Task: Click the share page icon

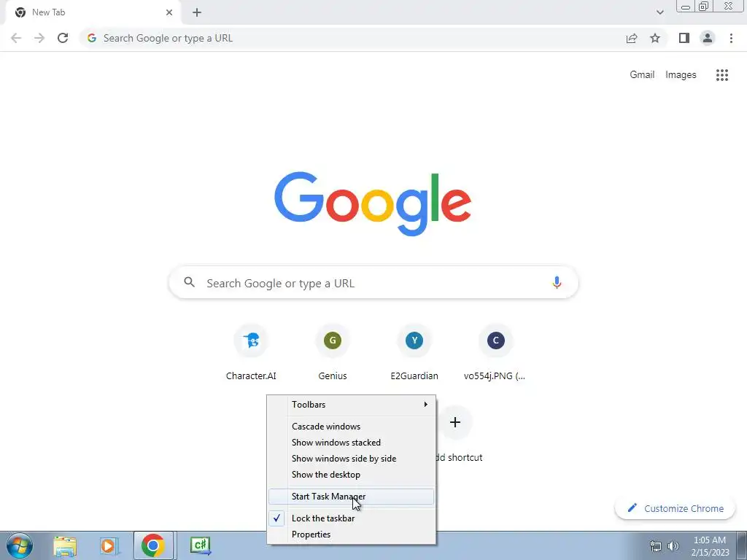Action: (x=632, y=38)
